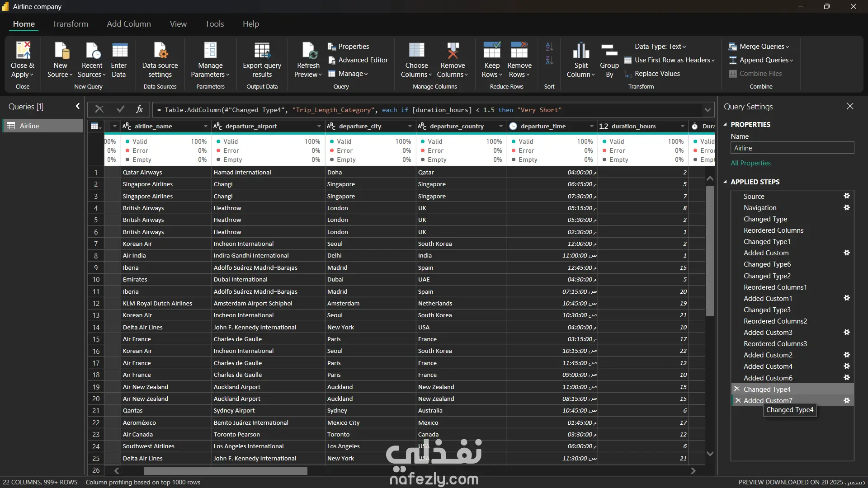The image size is (868, 488).
Task: Click the All Properties link
Action: click(750, 163)
